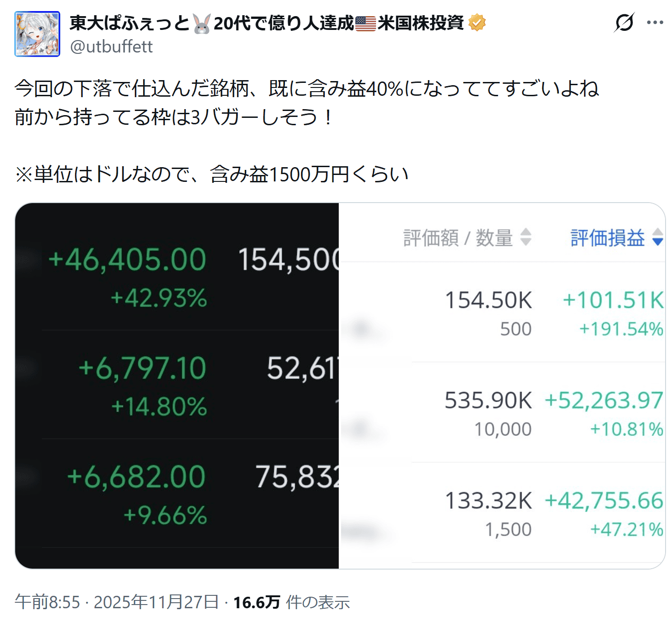The image size is (672, 617).
Task: Click the rabbit emoji in the display name
Action: [x=202, y=23]
